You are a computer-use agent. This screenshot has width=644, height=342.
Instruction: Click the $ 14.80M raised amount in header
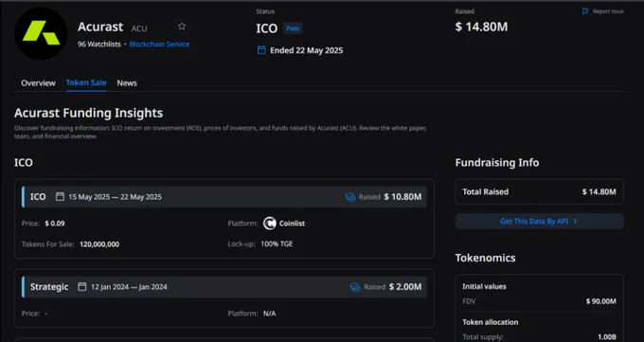pos(481,27)
